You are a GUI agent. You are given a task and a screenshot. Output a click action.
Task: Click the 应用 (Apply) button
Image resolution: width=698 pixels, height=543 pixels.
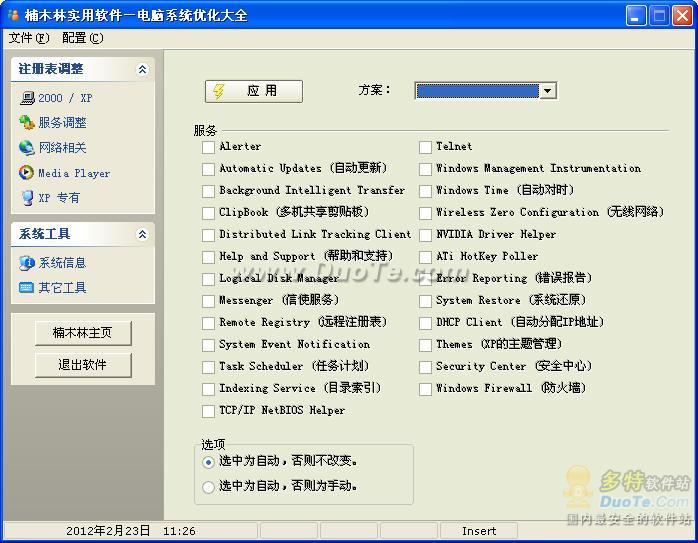coord(253,91)
